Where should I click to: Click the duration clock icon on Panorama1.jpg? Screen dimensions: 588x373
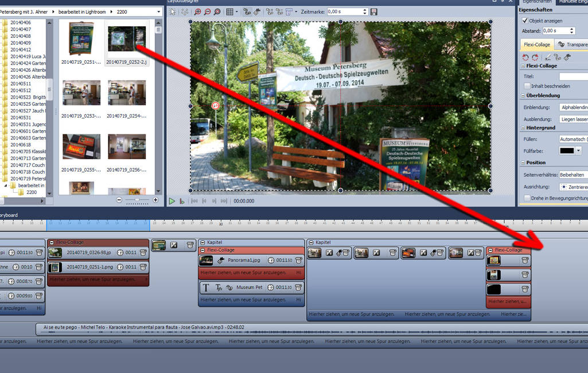271,261
